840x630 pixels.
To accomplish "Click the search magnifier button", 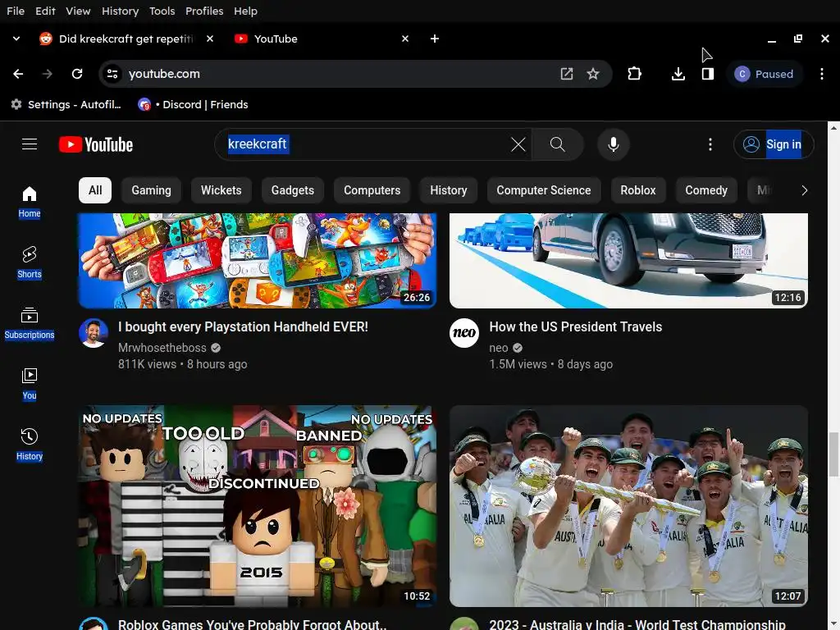I will click(558, 144).
